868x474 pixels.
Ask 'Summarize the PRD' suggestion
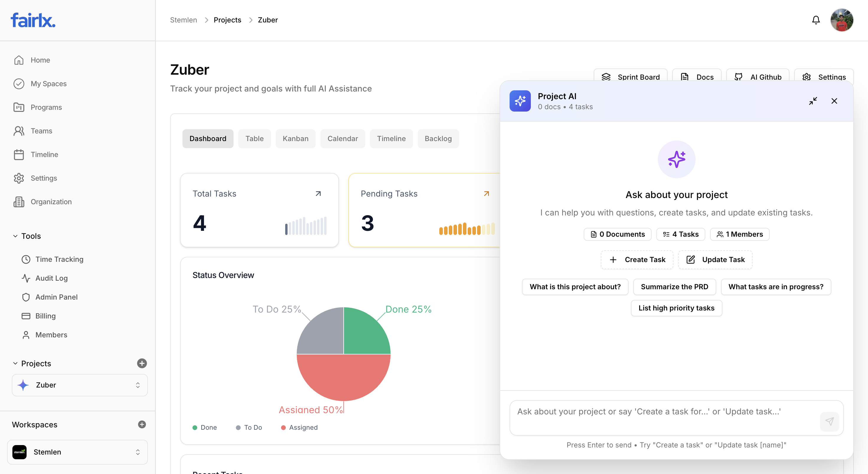(x=675, y=287)
